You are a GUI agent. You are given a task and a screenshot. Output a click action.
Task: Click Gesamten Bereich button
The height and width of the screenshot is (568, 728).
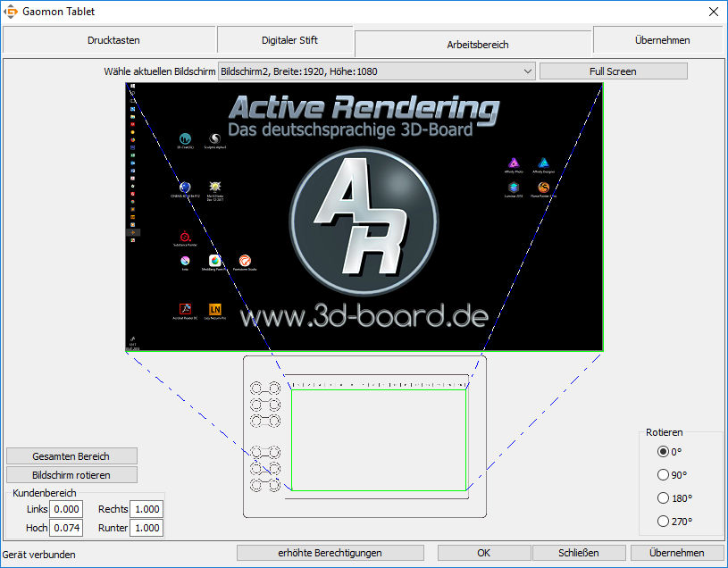(71, 456)
